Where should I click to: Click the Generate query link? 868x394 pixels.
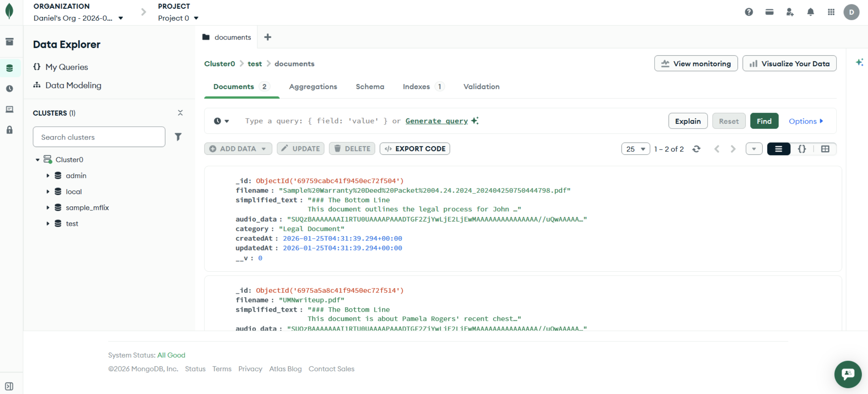click(436, 121)
